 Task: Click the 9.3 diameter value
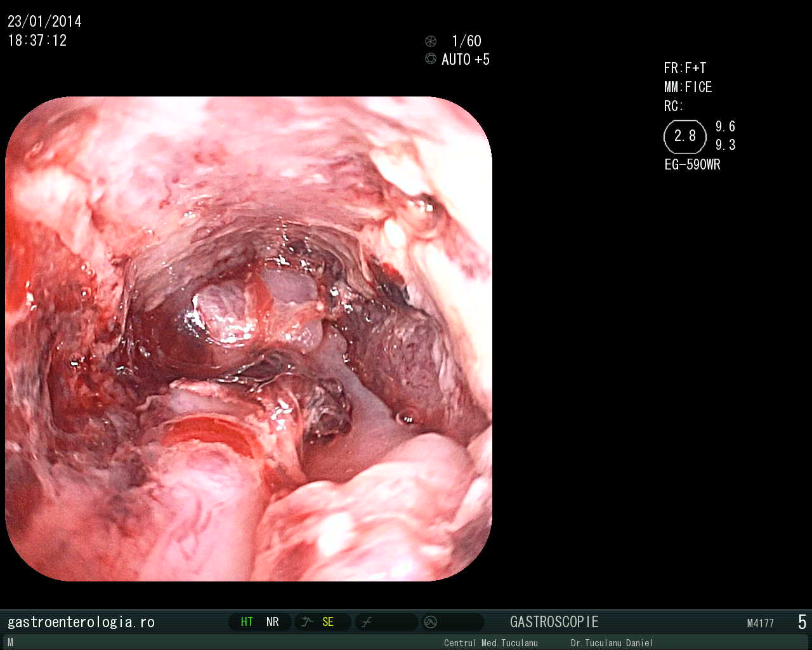click(726, 145)
